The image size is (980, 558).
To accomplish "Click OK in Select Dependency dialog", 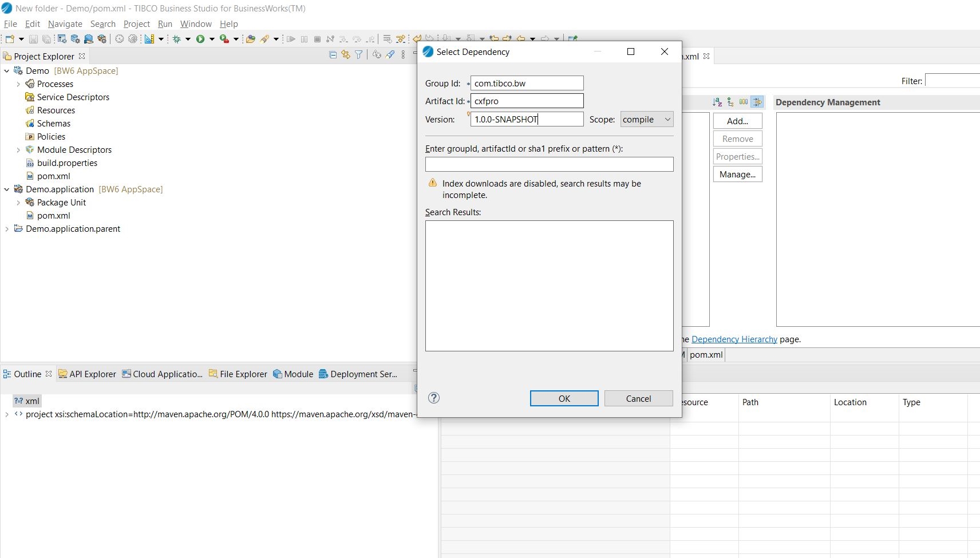I will [564, 398].
